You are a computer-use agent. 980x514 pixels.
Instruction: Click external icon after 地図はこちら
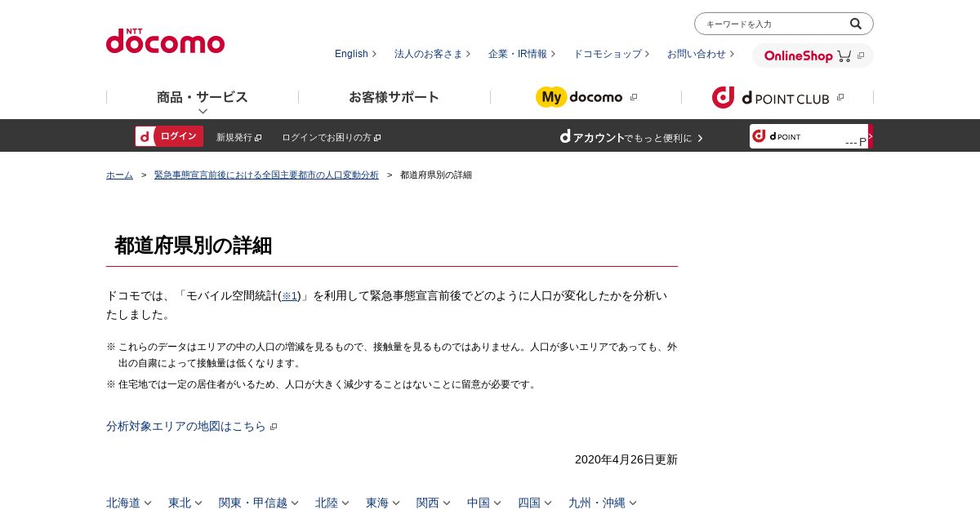[274, 427]
